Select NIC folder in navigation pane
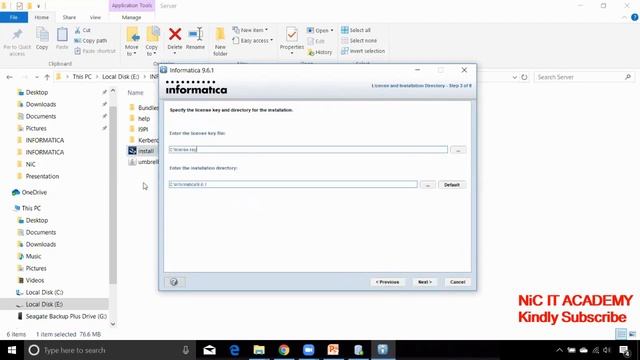Image resolution: width=640 pixels, height=360 pixels. pyautogui.click(x=30, y=164)
